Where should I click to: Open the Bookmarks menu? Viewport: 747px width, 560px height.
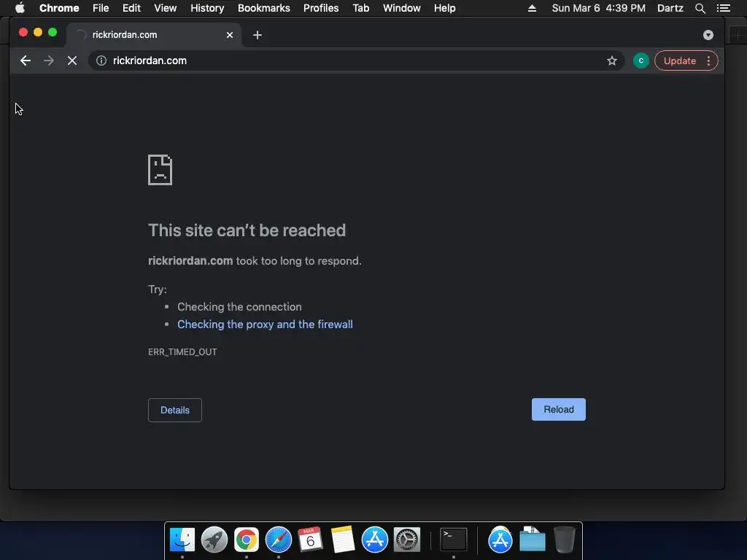[x=264, y=8]
